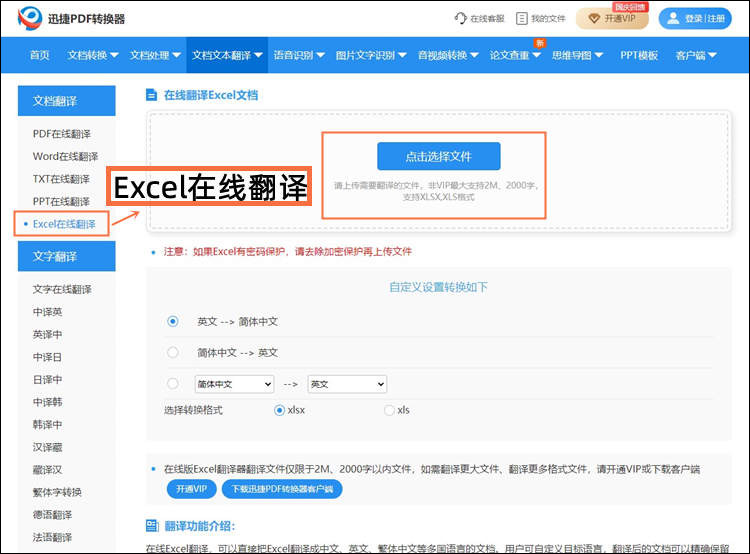The image size is (750, 554).
Task: Open source language dropdown 简体中文
Action: 234,384
